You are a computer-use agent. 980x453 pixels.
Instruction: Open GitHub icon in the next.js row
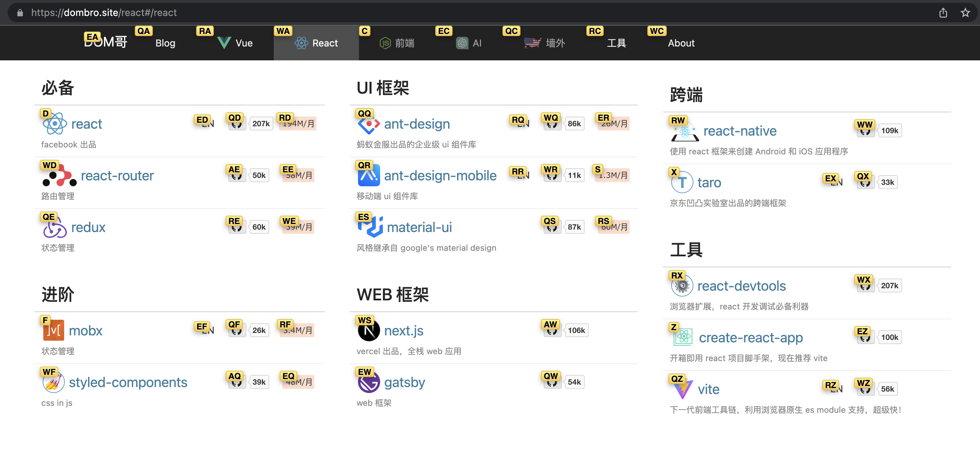tap(552, 331)
